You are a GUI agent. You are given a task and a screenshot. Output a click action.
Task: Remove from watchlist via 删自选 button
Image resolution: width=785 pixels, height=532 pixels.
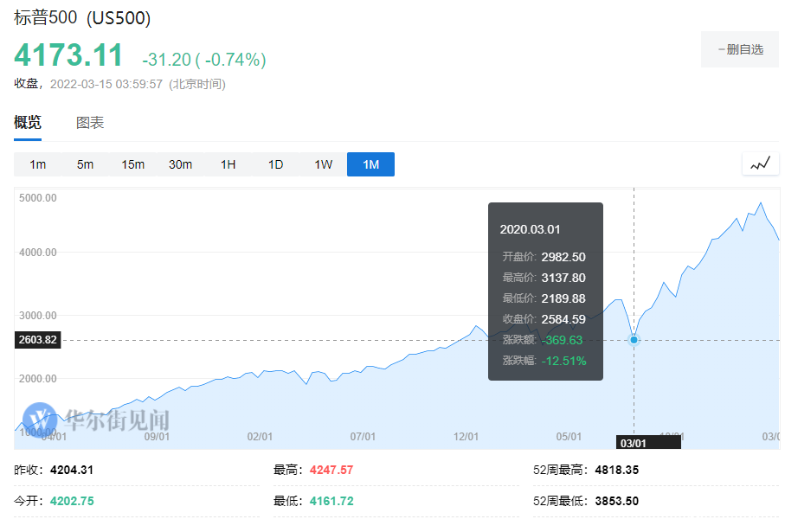(740, 49)
